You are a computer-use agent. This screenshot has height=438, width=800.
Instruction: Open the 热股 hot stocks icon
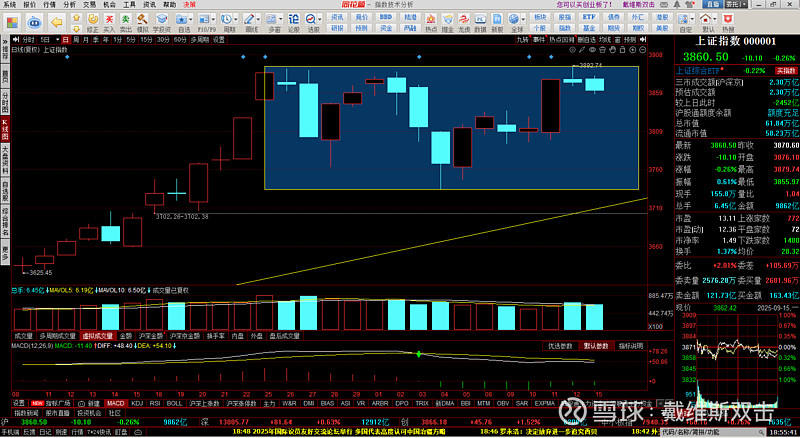tap(728, 22)
